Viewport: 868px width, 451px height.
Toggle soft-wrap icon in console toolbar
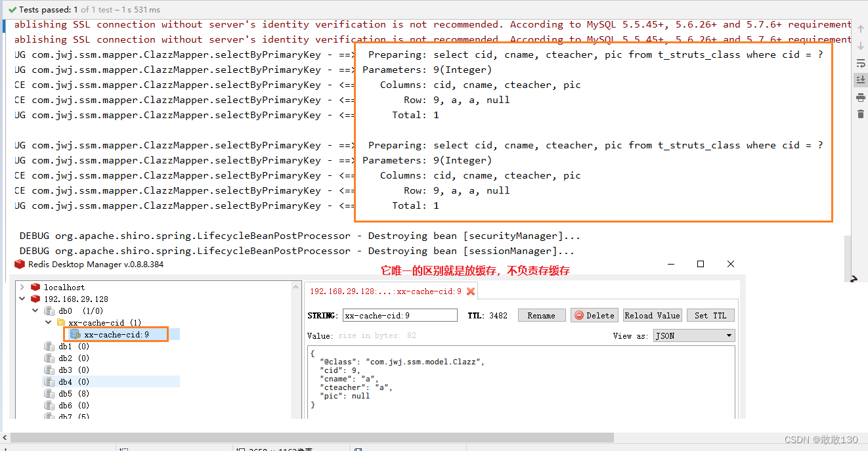[x=860, y=63]
